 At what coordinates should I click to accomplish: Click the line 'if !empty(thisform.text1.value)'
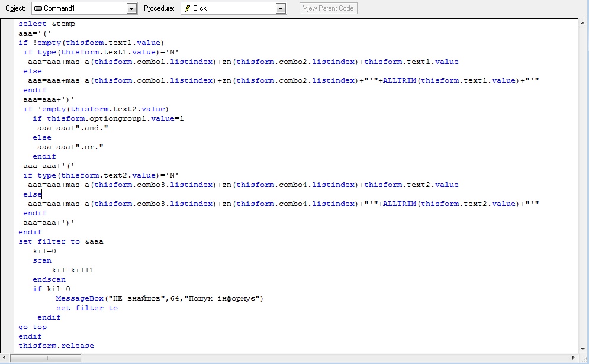point(91,43)
